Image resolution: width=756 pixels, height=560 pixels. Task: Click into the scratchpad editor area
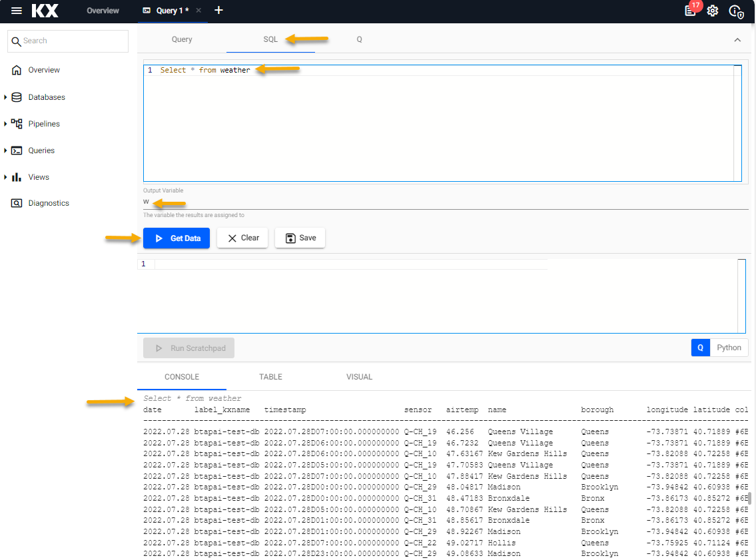pos(441,296)
